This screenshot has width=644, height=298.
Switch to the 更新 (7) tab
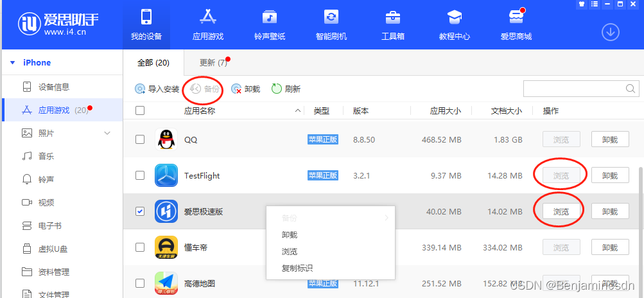pyautogui.click(x=213, y=63)
